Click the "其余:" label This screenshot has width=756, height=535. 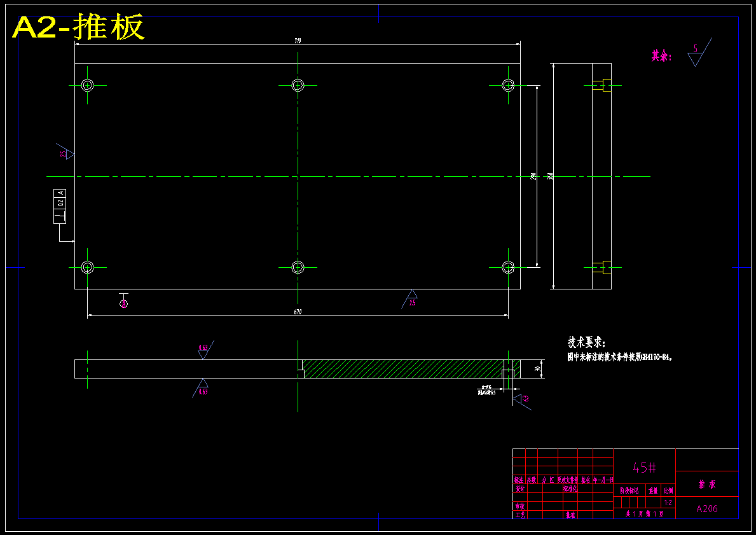(x=661, y=56)
